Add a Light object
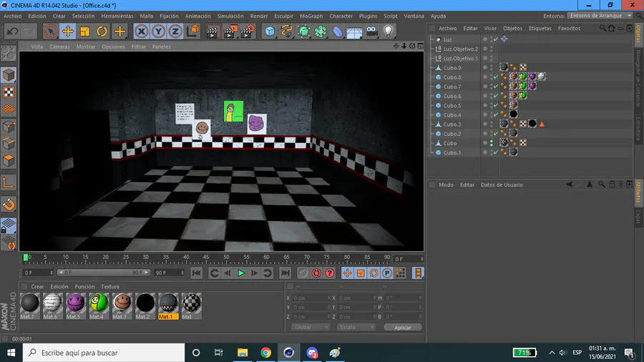This screenshot has height=362, width=644. click(388, 31)
